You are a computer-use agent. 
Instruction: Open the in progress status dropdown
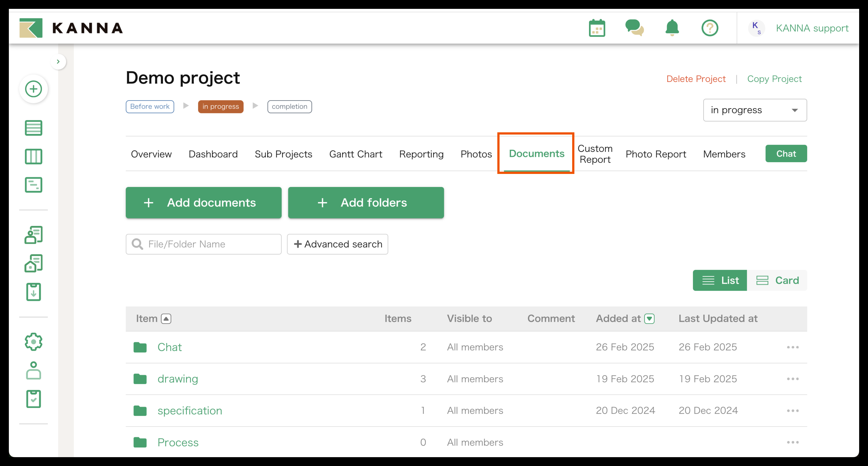[x=754, y=110]
